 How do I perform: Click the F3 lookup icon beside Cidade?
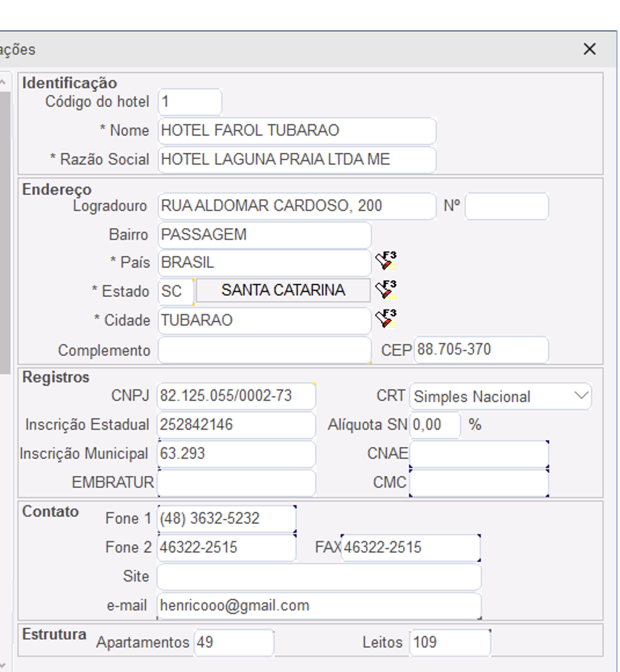click(x=385, y=319)
